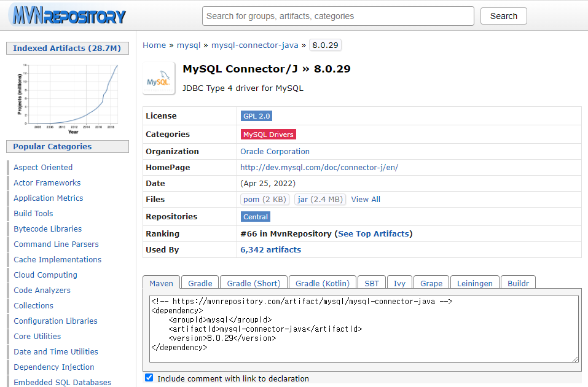Click the indexed artifacts growth chart
This screenshot has width=588, height=387.
68,99
